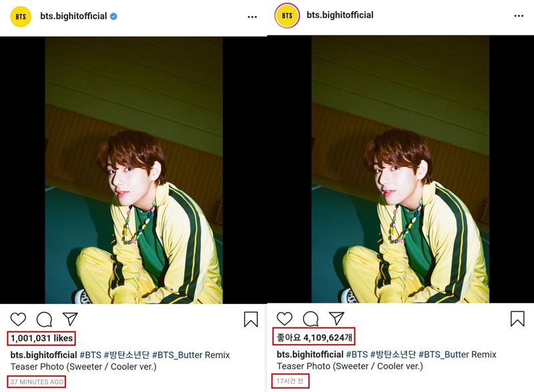Click the 17시간 전 timestamp
Screen dimensions: 534x392
click(290, 381)
